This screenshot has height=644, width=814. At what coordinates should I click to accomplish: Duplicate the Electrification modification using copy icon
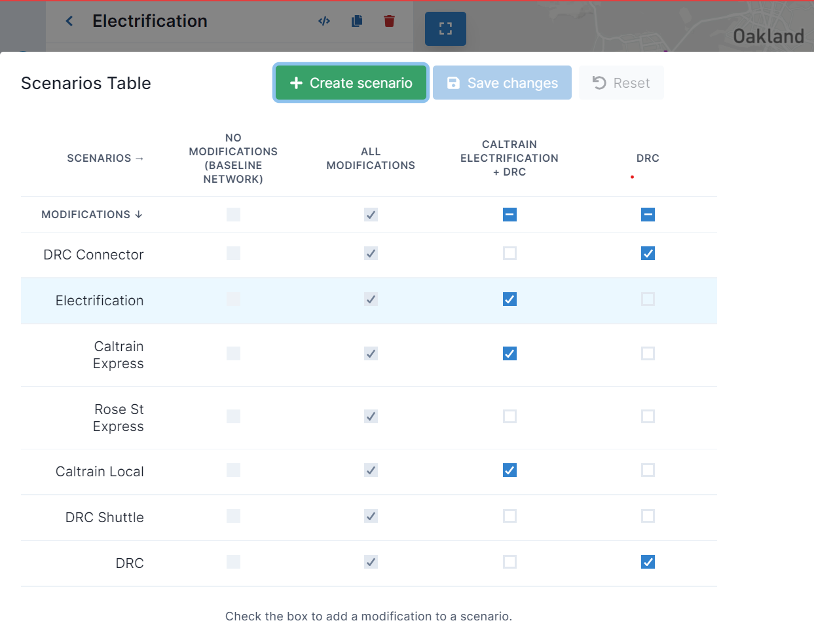(x=356, y=20)
